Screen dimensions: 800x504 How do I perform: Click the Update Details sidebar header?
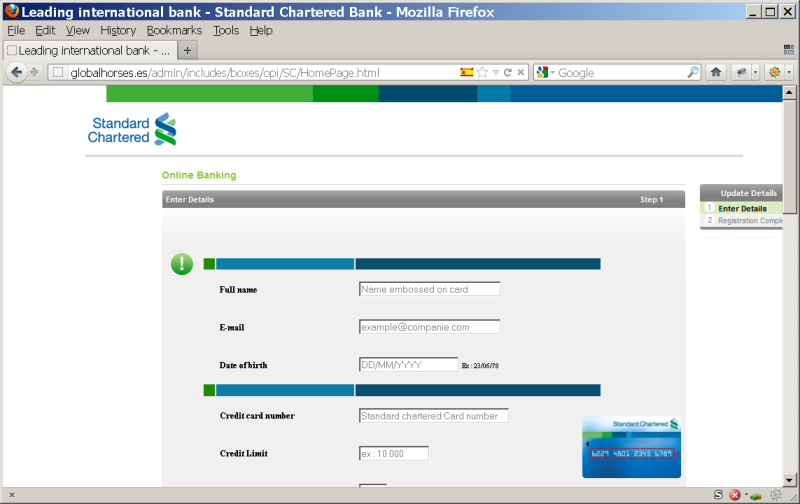point(742,193)
